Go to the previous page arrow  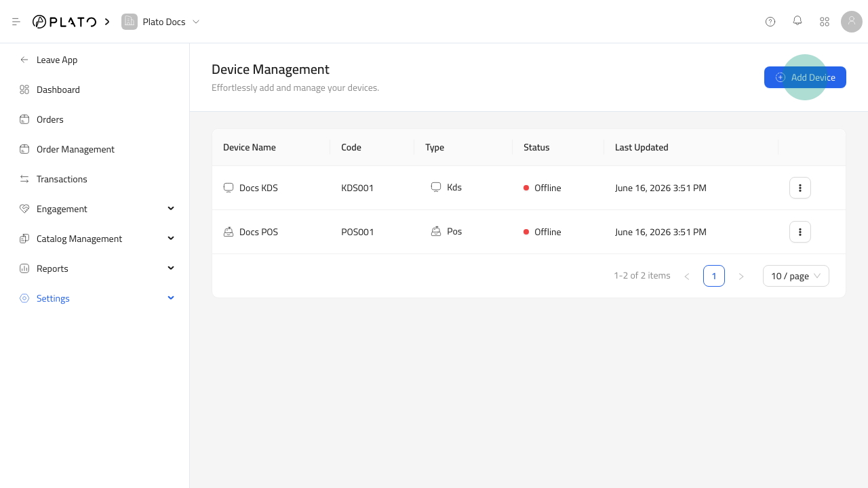687,276
